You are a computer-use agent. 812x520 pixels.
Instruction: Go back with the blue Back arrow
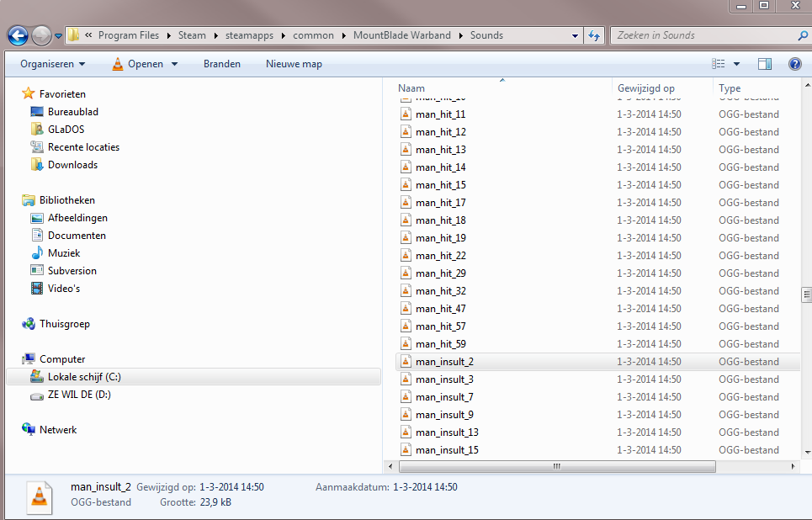19,35
